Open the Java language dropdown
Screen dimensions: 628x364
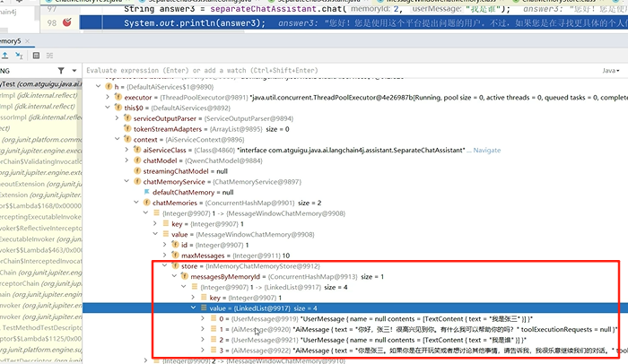(611, 71)
